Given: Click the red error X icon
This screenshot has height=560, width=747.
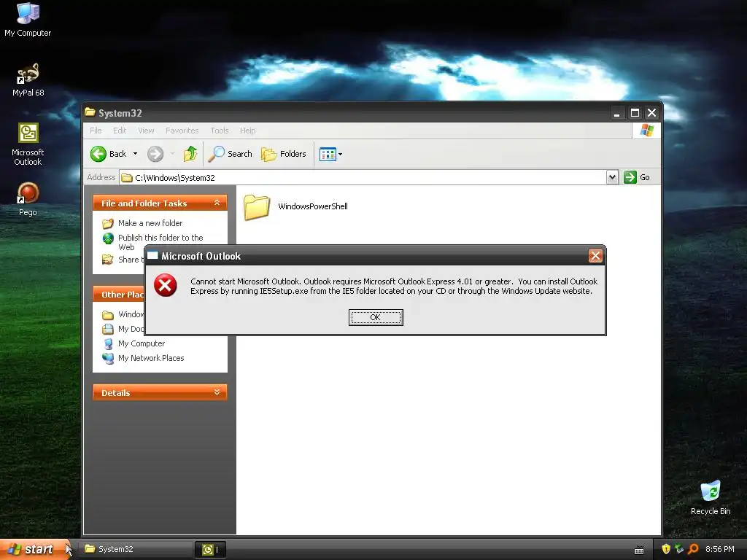Looking at the screenshot, I should pos(166,285).
